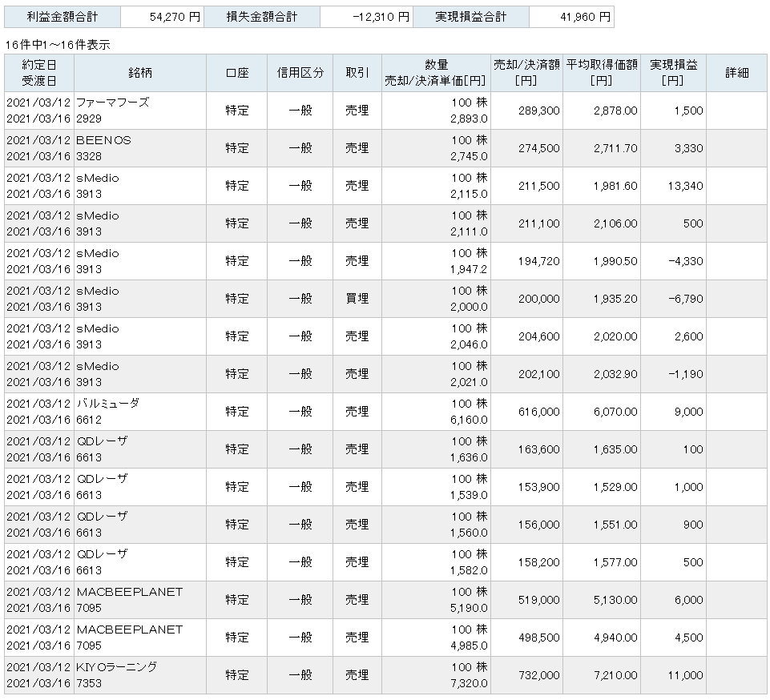Select the バルミューダ 6612 stock name
The height and width of the screenshot is (700, 770).
point(108,412)
